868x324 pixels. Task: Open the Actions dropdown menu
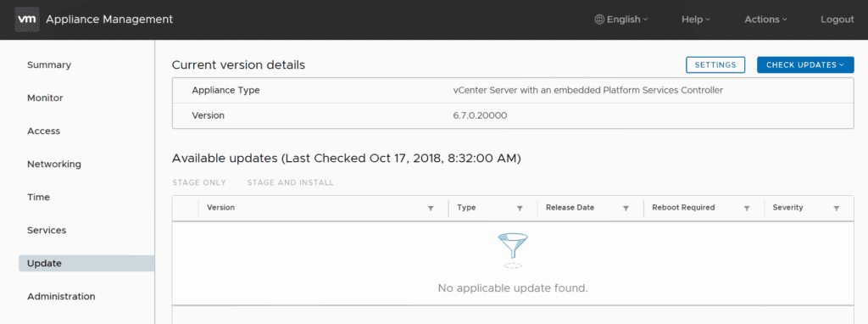(765, 20)
